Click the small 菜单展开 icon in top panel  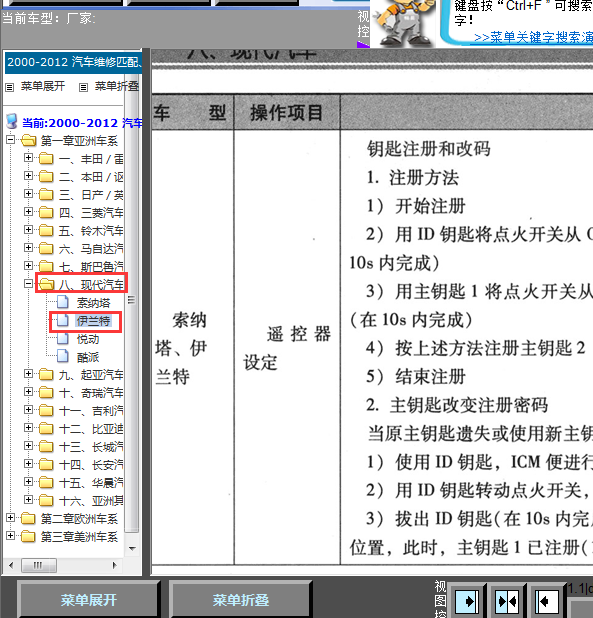click(9, 87)
